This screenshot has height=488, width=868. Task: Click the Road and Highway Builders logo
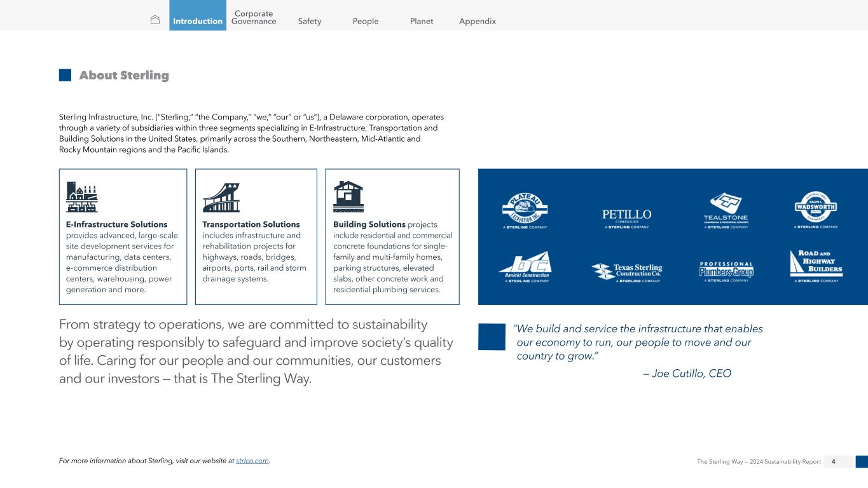click(815, 266)
